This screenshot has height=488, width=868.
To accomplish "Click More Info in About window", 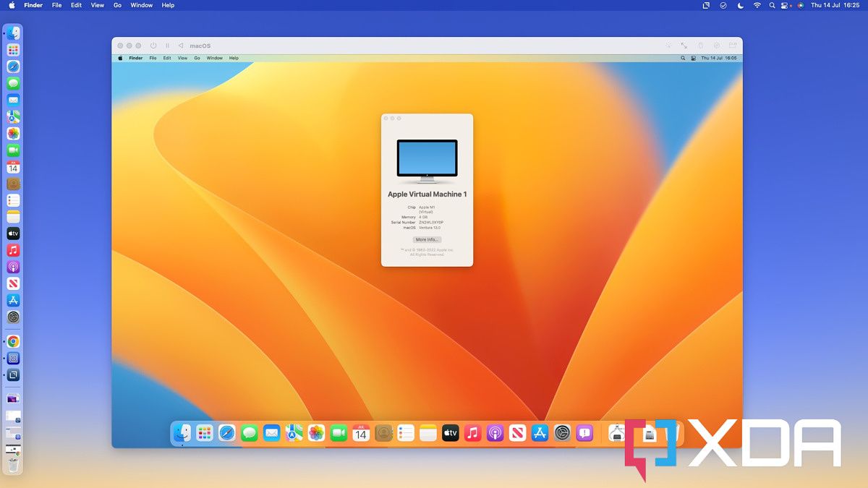I will tap(427, 239).
